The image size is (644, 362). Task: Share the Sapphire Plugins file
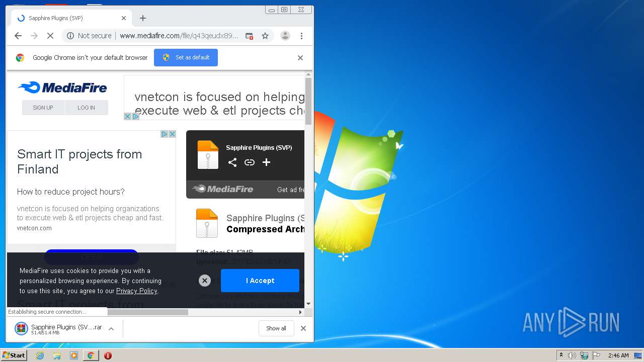coord(232,162)
